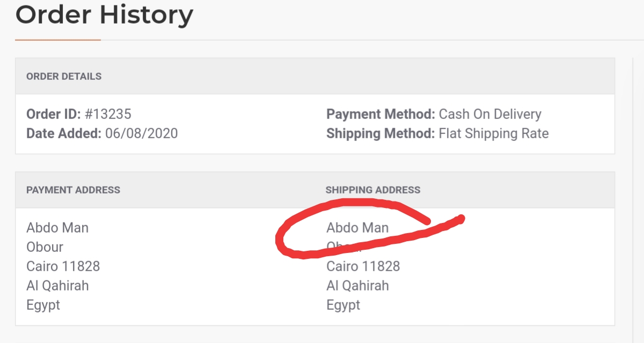Click Al Qahirah in payment address
644x343 pixels.
click(57, 286)
